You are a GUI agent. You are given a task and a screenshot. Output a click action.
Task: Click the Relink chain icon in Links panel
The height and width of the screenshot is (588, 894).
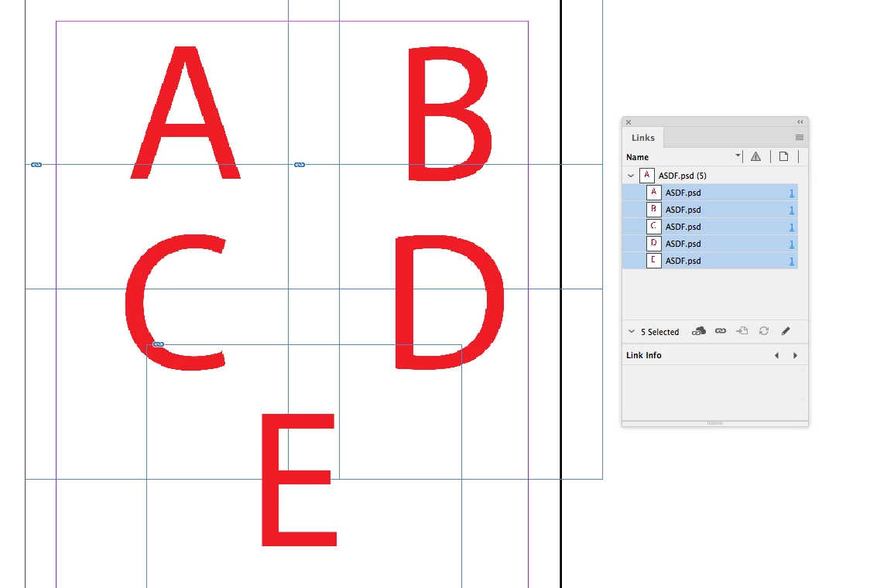point(721,331)
